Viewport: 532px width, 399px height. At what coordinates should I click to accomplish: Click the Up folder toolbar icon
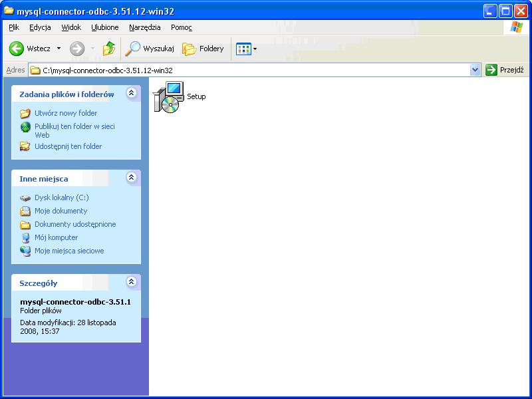109,49
